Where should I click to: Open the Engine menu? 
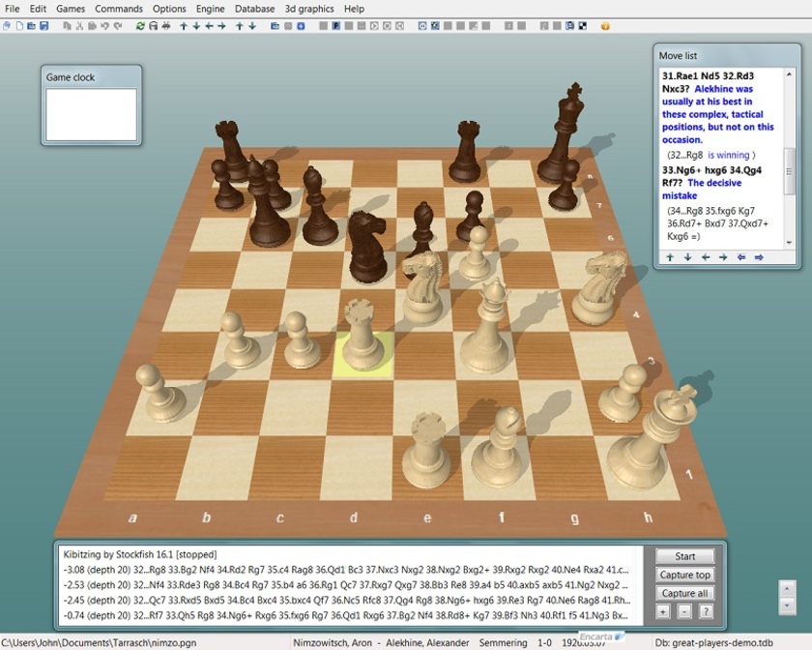click(x=210, y=9)
